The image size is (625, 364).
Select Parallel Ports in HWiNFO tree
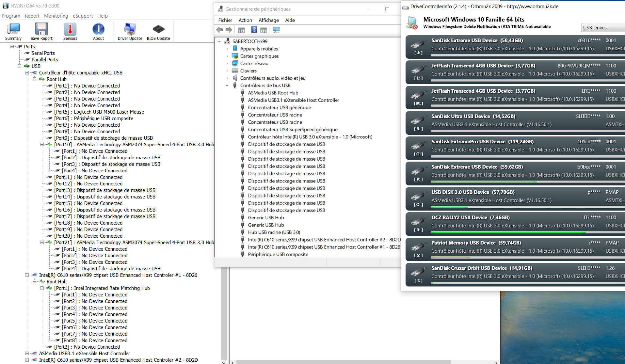(x=45, y=59)
